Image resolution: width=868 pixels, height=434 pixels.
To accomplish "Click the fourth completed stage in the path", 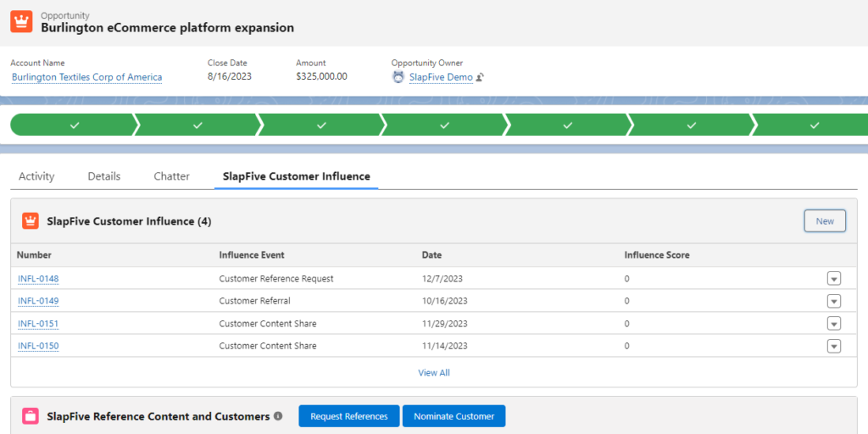I will coord(444,125).
